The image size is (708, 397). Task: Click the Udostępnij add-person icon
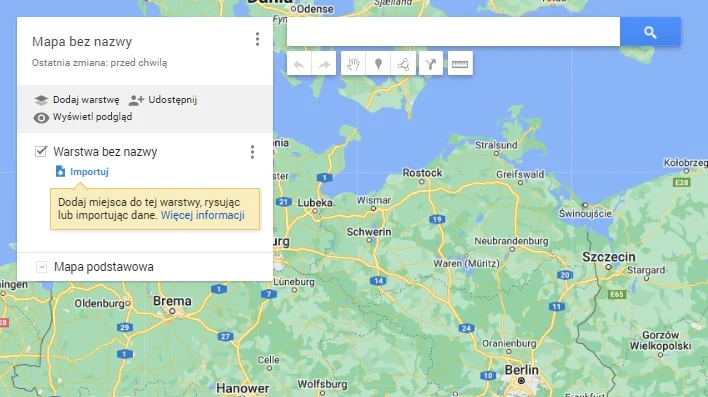(136, 100)
